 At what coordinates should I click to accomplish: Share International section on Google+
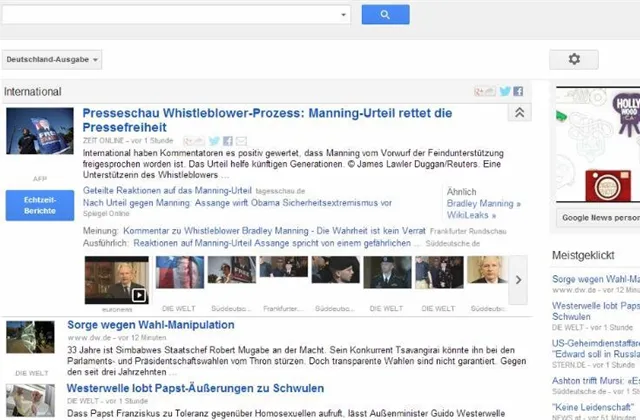[485, 91]
